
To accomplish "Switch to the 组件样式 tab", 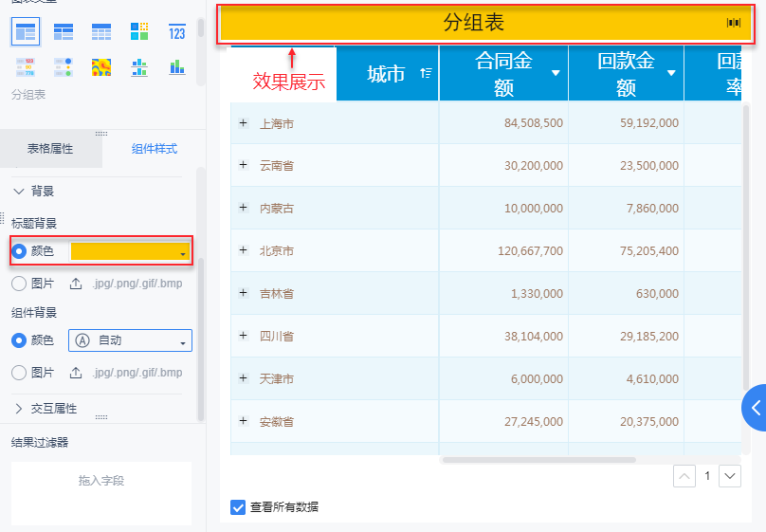I will [x=155, y=149].
